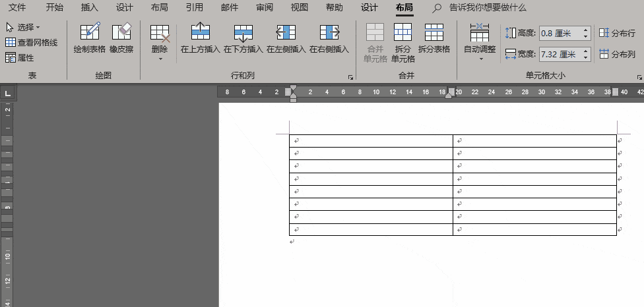Click the first row left table cell
The height and width of the screenshot is (307, 644).
click(x=371, y=141)
